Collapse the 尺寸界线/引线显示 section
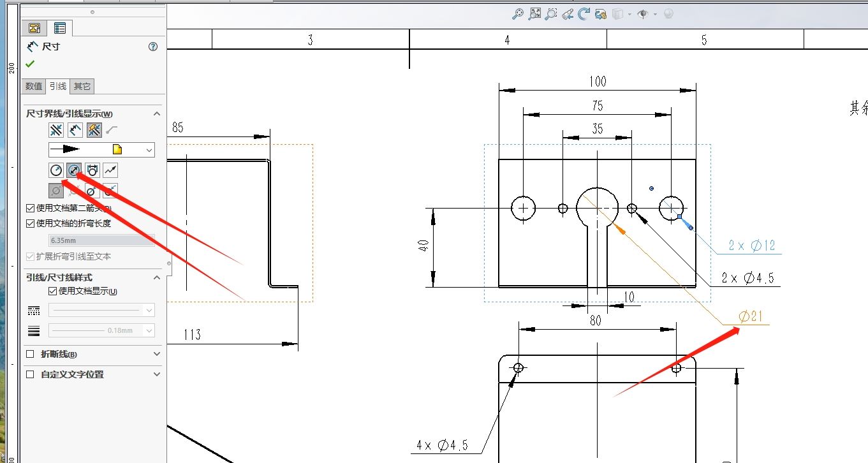Viewport: 868px width, 463px height. pyautogui.click(x=157, y=114)
